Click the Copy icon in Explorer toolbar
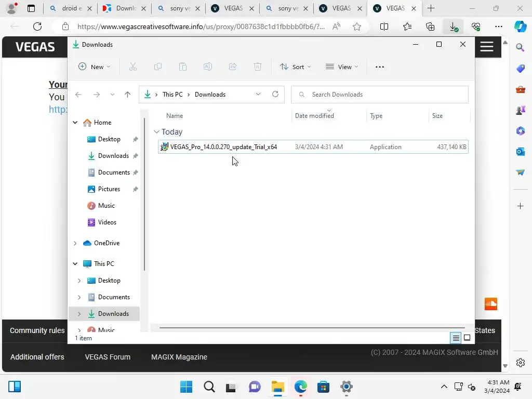The height and width of the screenshot is (399, 532). click(x=158, y=67)
